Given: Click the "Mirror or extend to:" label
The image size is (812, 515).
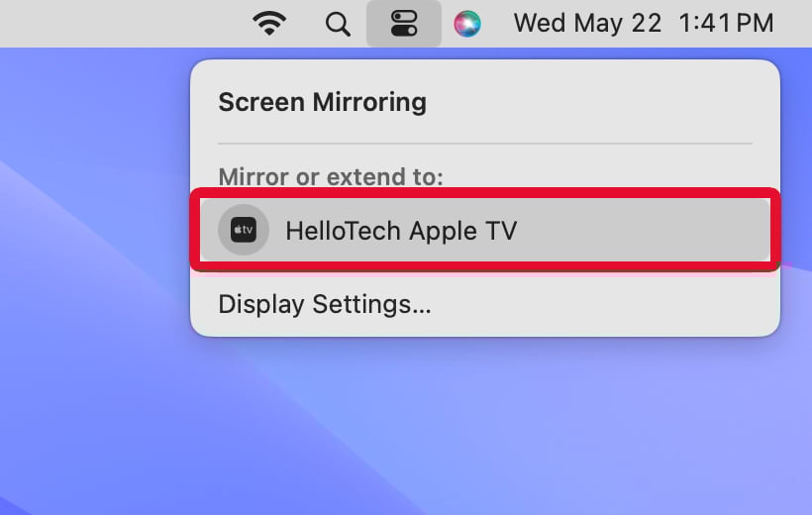Looking at the screenshot, I should [x=331, y=177].
